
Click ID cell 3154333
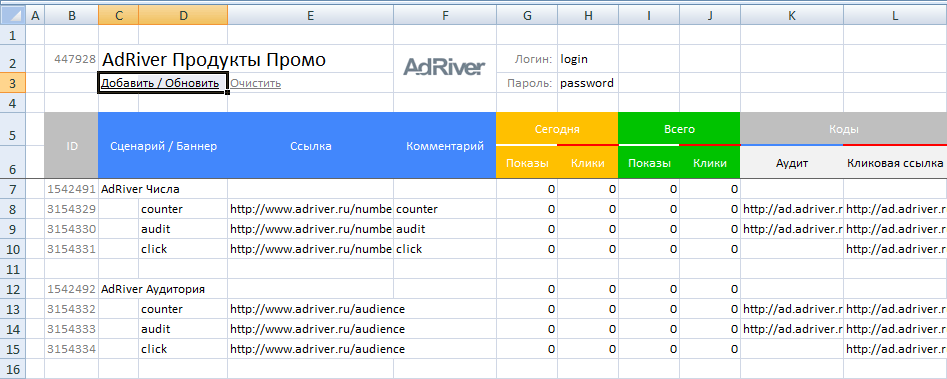click(71, 329)
